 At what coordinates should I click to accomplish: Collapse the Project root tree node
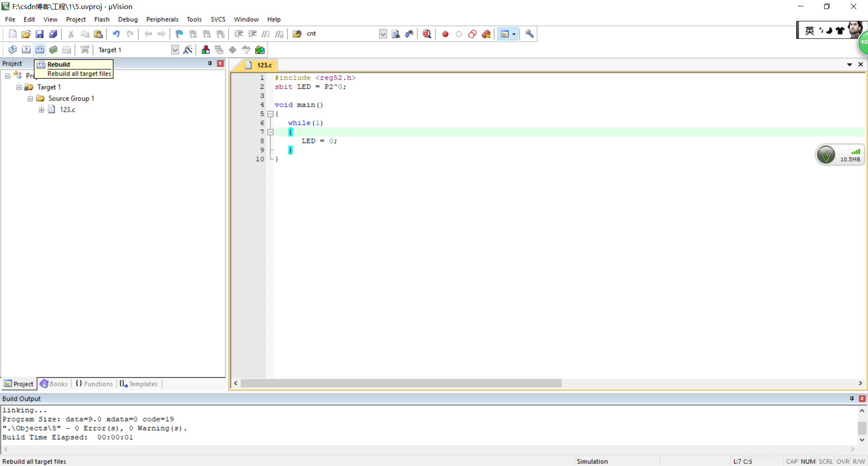[8, 76]
